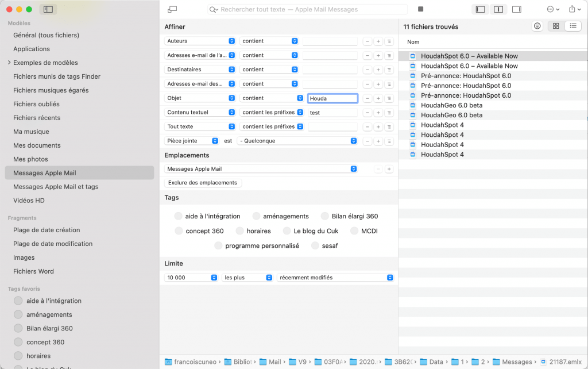Viewport: 588px width, 369px height.
Task: Click the Contenu textuel field containing test
Action: click(x=332, y=113)
